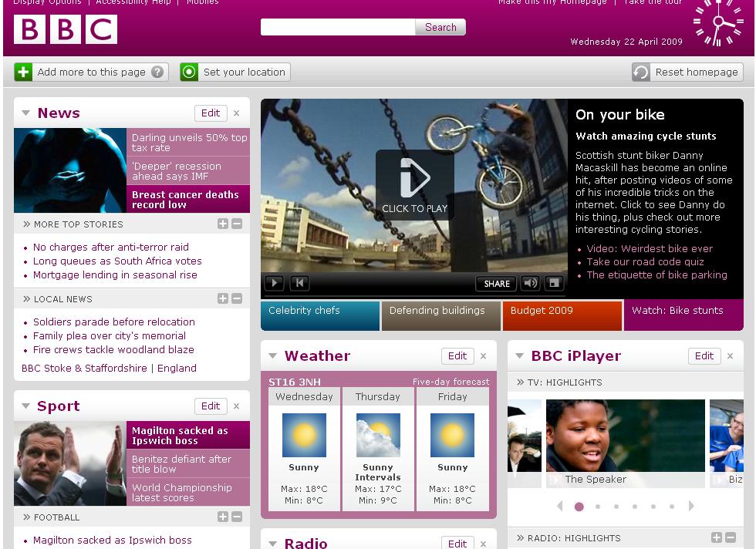Open the Celebrity chefs tab
The image size is (756, 549).
320,315
